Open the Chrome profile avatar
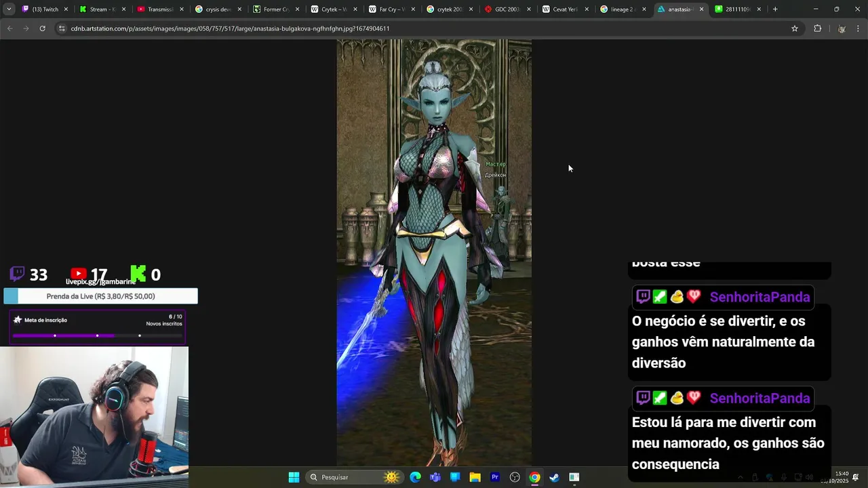Image resolution: width=868 pixels, height=488 pixels. 842,28
